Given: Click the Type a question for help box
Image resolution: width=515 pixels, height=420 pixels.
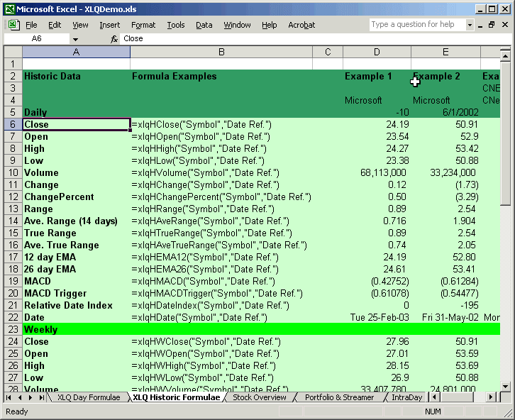Looking at the screenshot, I should [416, 25].
